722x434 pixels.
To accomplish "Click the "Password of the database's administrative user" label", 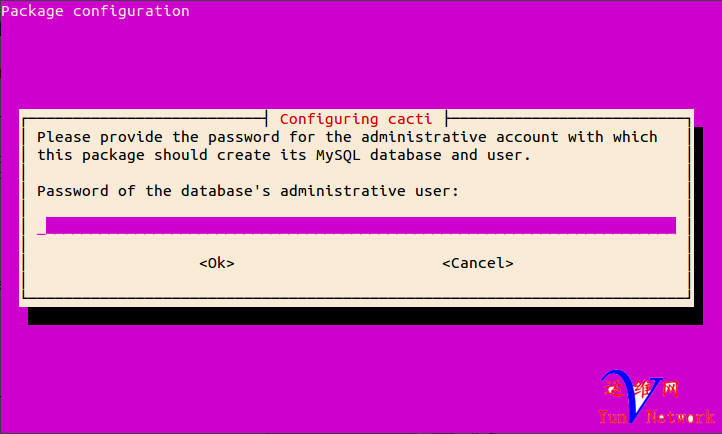I will [247, 191].
